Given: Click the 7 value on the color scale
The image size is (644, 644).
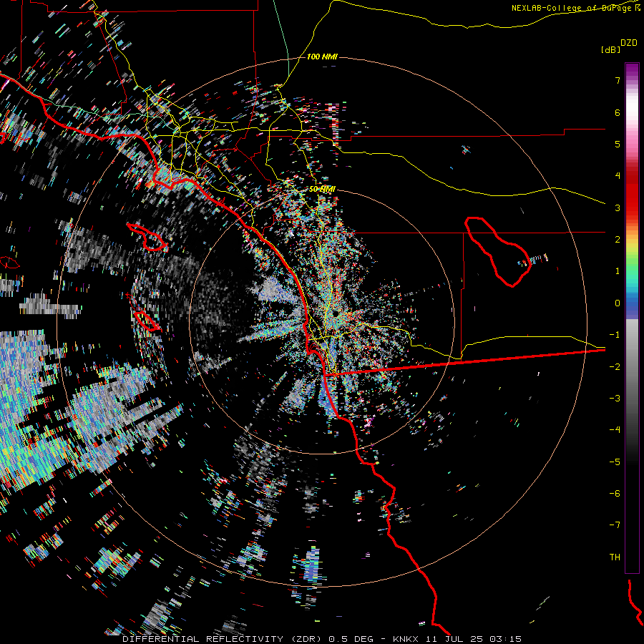Looking at the screenshot, I should (x=618, y=80).
